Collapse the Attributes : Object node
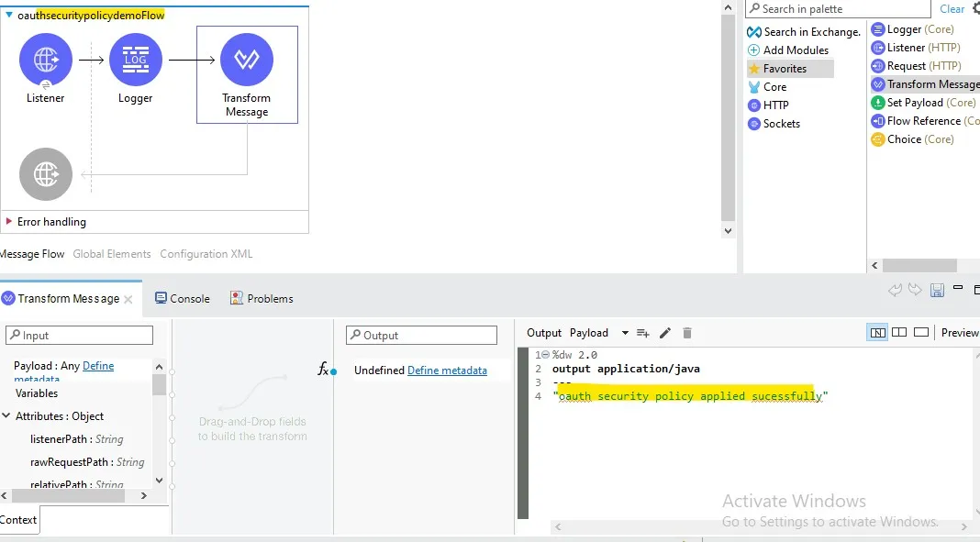 point(6,415)
